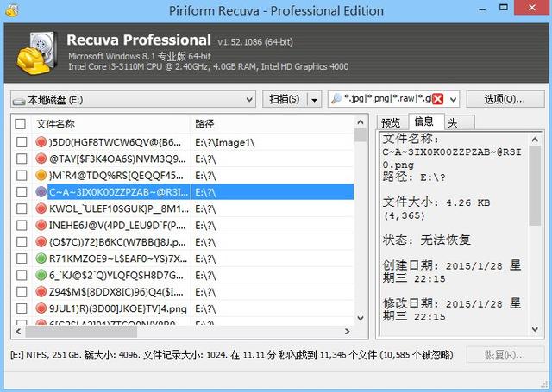Check the box for Z94$M$[8DDX8IC) file
Viewport: 552px width, 392px height.
click(22, 292)
